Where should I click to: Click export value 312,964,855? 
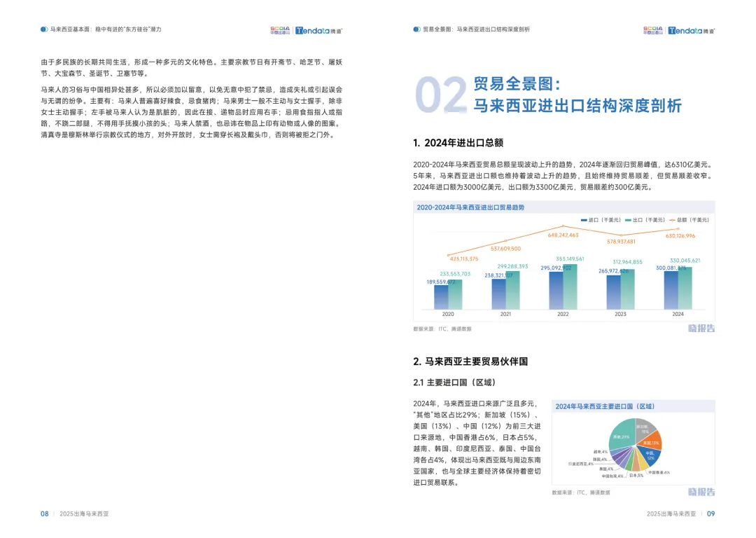(x=627, y=262)
